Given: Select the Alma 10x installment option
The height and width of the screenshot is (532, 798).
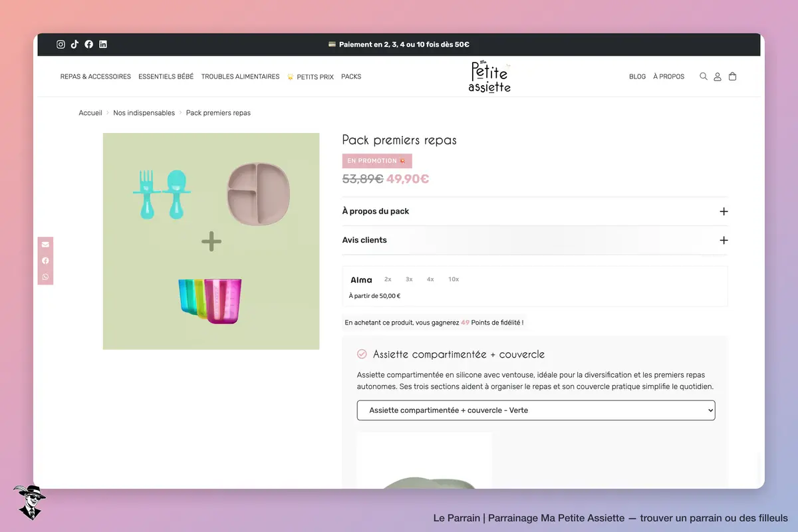Looking at the screenshot, I should (x=454, y=279).
